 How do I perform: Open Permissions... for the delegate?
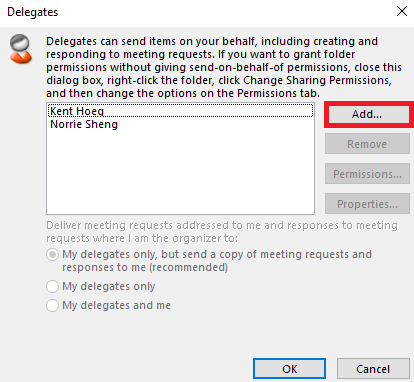[367, 174]
